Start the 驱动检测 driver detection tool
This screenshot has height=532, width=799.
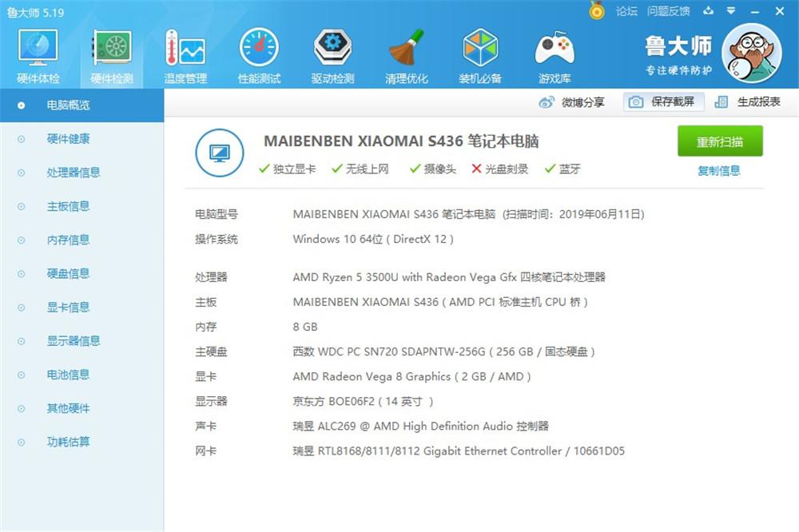coord(332,53)
